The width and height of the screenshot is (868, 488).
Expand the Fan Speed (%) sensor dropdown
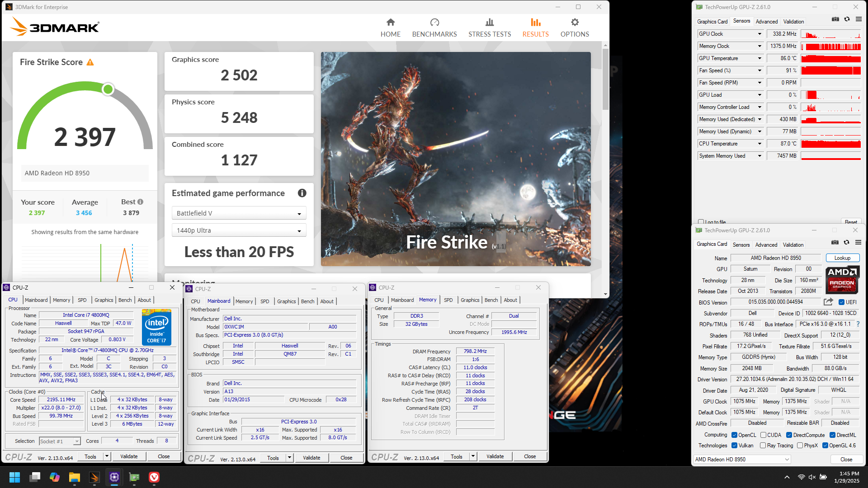coord(759,70)
